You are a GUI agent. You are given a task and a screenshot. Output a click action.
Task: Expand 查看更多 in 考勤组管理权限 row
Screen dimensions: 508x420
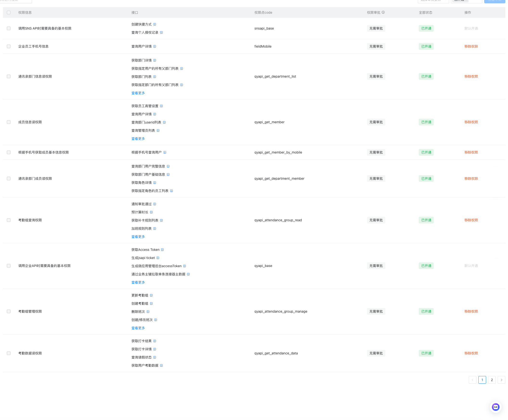(138, 328)
